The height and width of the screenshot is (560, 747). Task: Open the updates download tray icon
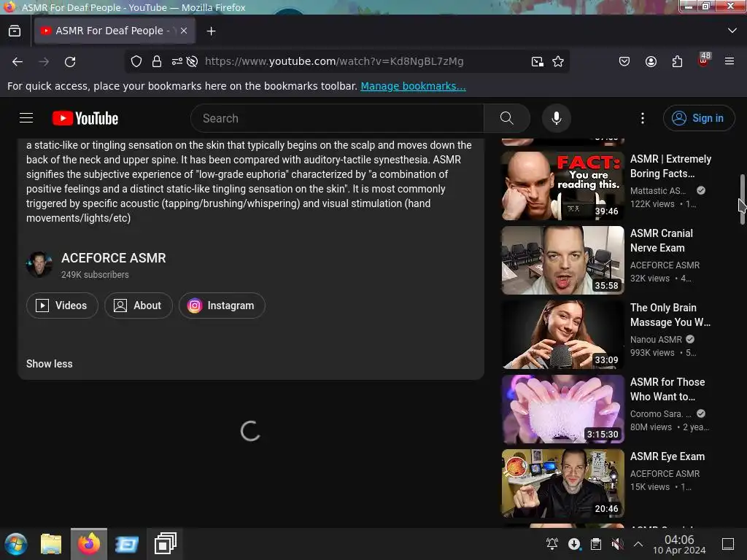tap(574, 544)
